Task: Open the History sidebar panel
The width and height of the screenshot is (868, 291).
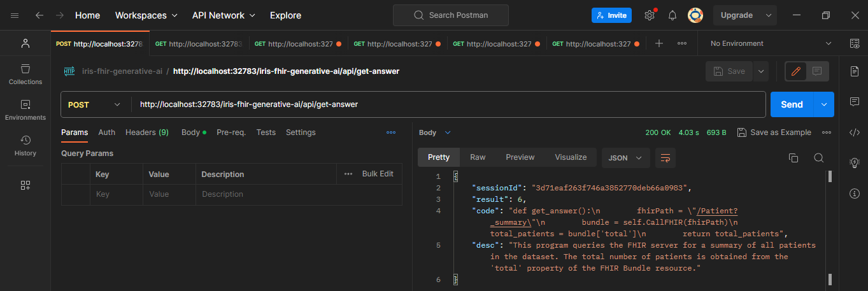Action: (25, 145)
